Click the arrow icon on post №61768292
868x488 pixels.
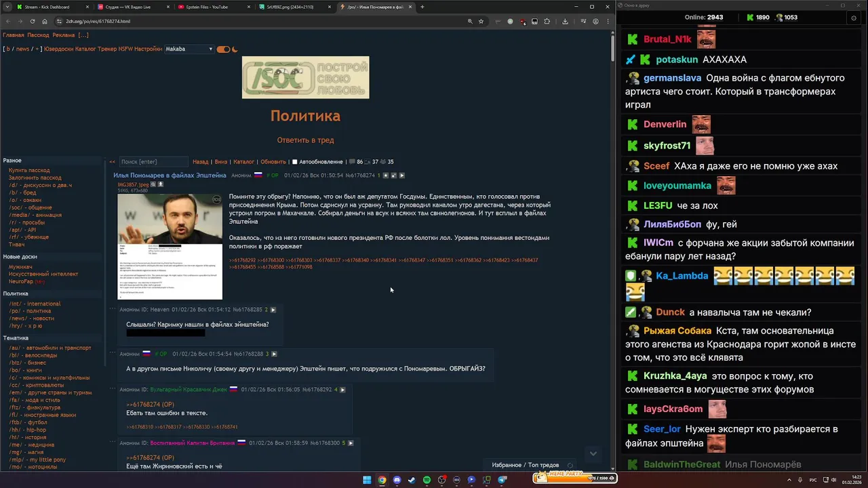[x=342, y=390]
